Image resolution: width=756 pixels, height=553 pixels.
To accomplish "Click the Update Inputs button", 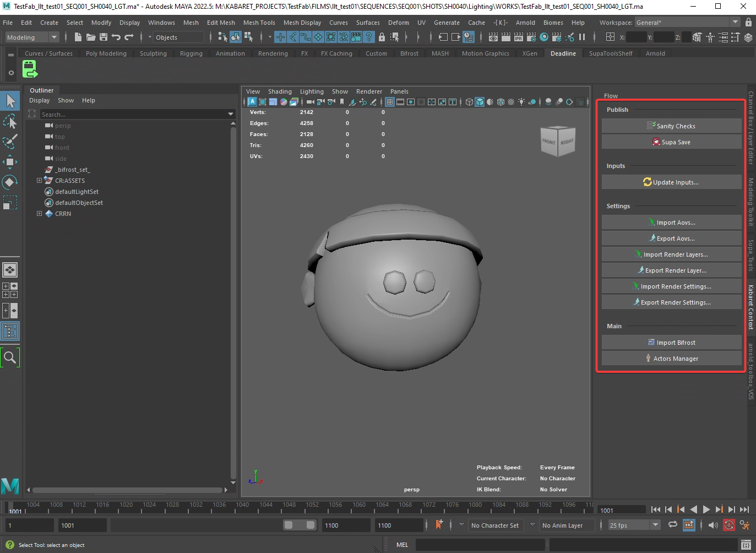I will (x=671, y=182).
